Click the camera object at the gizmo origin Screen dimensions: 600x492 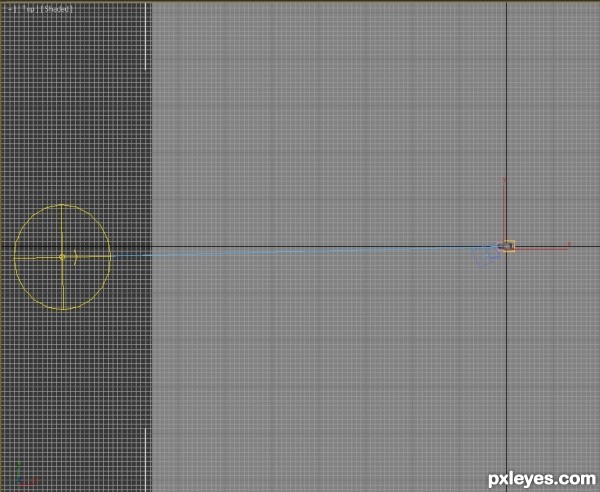(x=507, y=246)
